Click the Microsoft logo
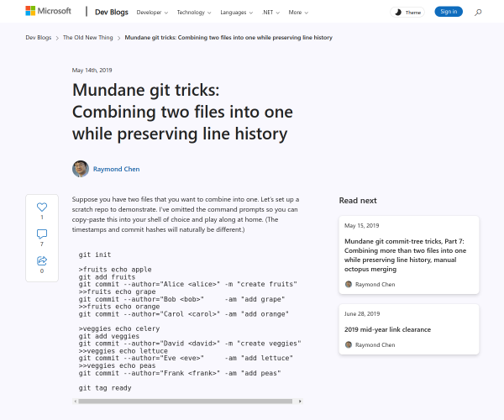 [x=48, y=11]
